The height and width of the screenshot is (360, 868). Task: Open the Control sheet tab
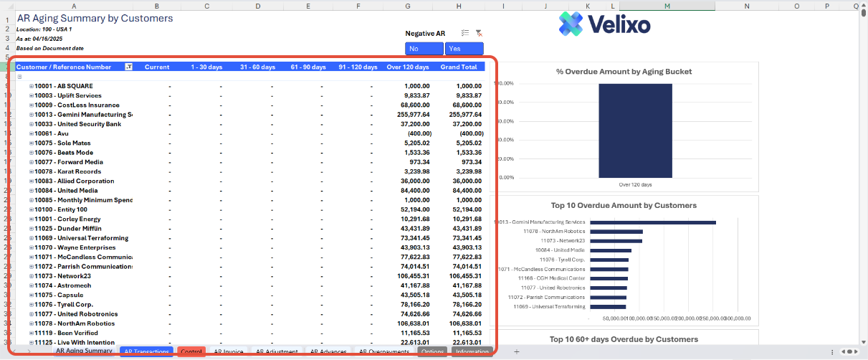click(x=191, y=351)
